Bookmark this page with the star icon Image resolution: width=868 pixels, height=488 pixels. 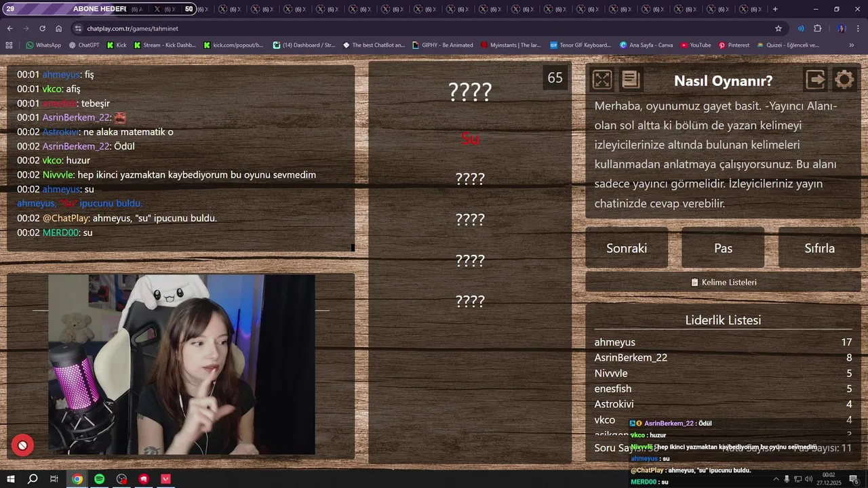778,28
